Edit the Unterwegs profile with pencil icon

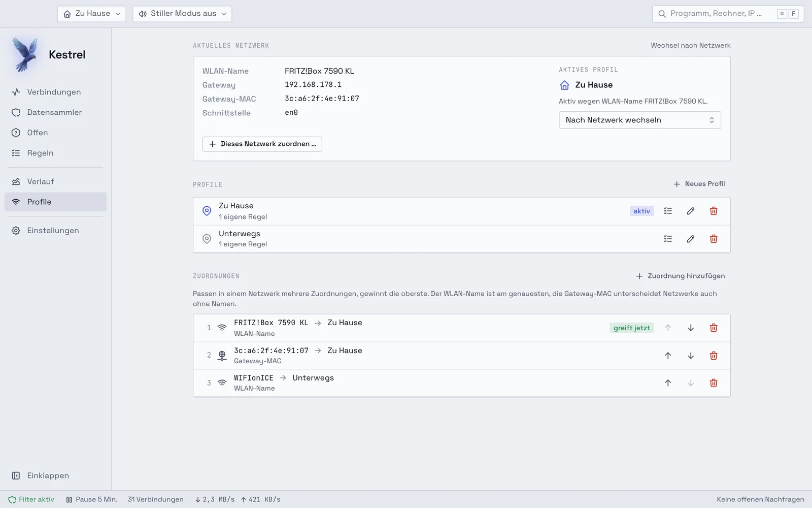pos(691,239)
